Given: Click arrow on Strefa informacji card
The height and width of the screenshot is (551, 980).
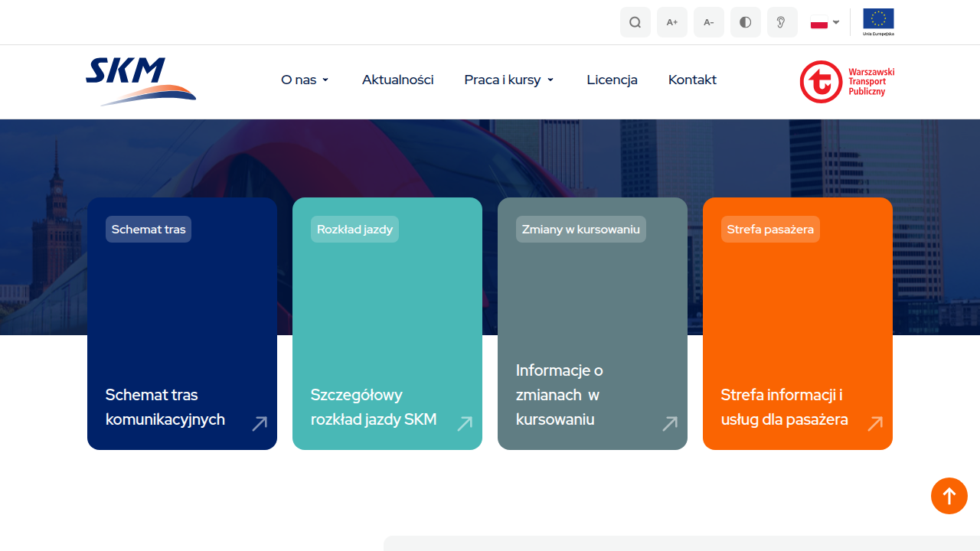Looking at the screenshot, I should 875,423.
